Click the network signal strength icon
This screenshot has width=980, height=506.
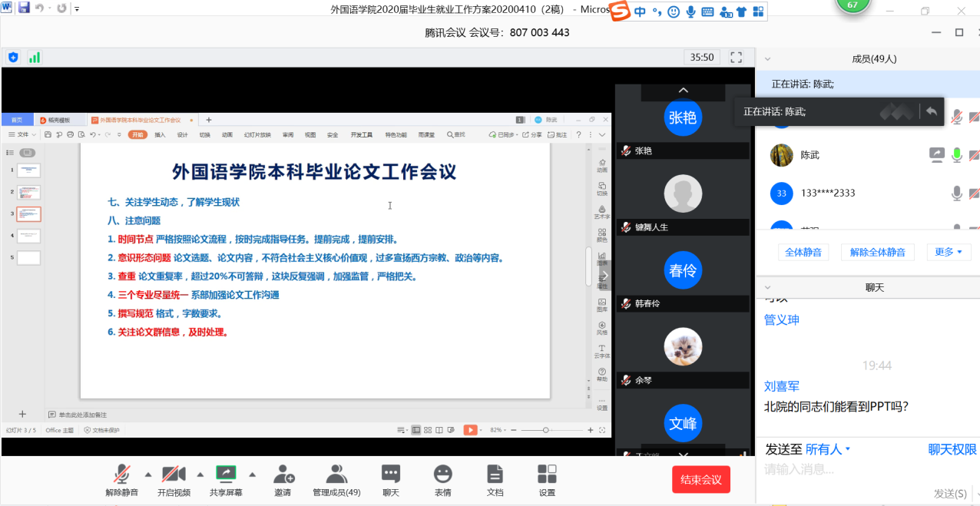[35, 58]
